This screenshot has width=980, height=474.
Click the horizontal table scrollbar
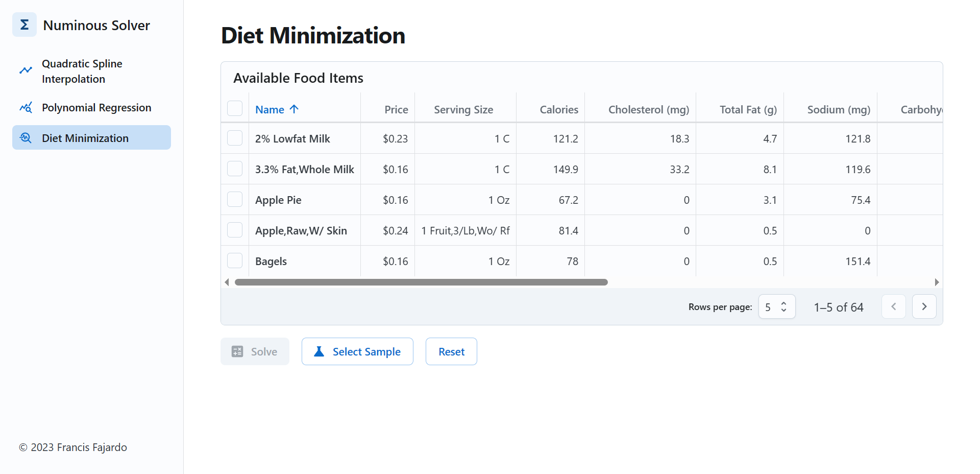(x=421, y=282)
